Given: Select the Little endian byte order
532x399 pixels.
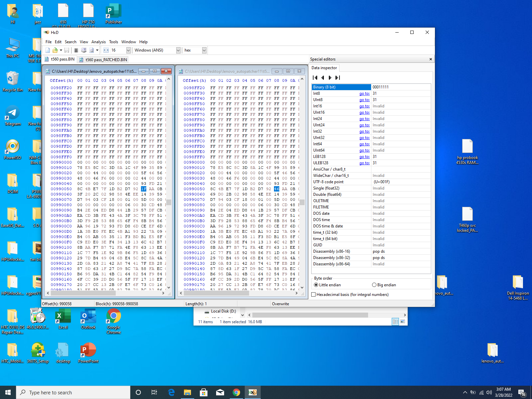Looking at the screenshot, I should (x=316, y=285).
